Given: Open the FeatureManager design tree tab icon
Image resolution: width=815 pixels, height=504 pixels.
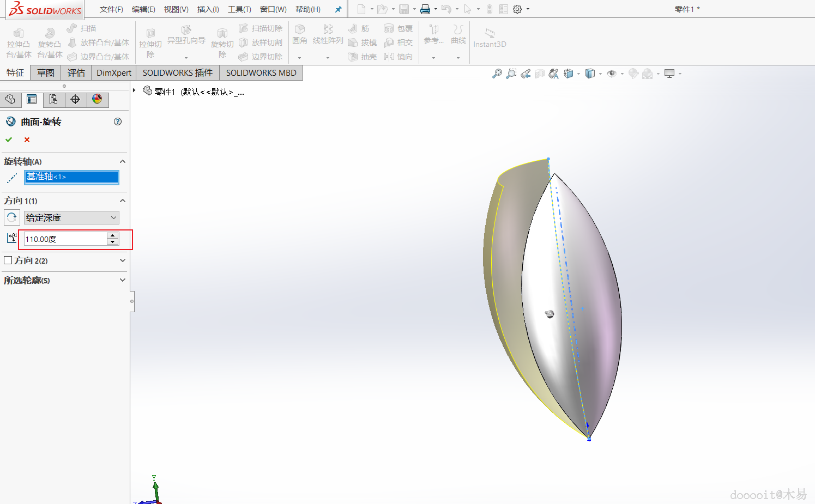Looking at the screenshot, I should pyautogui.click(x=10, y=100).
